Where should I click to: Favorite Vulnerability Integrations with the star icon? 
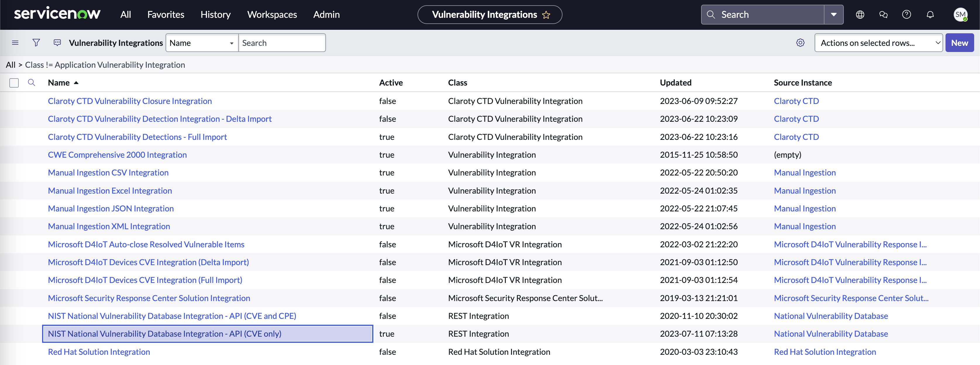[546, 15]
